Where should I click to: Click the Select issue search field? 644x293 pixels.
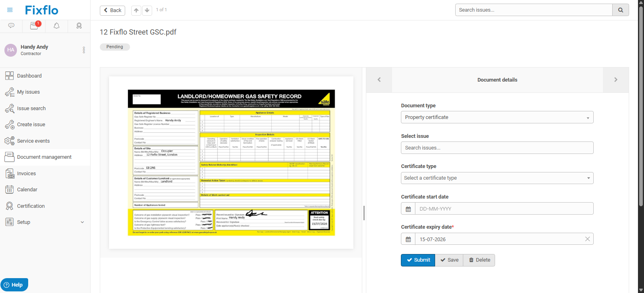[497, 148]
